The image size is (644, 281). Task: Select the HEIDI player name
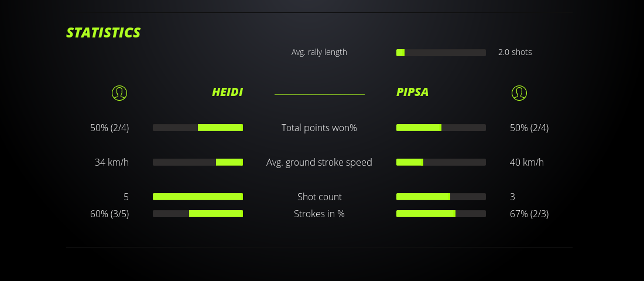click(x=227, y=92)
